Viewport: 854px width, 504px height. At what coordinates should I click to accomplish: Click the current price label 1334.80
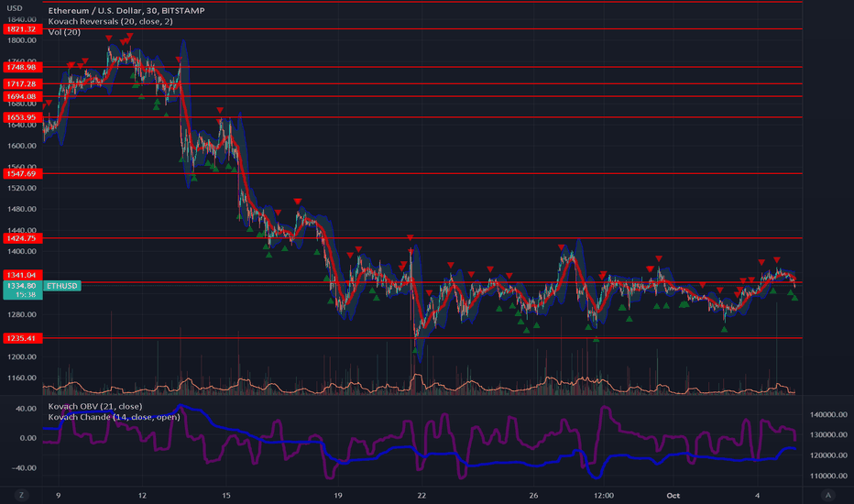pyautogui.click(x=22, y=286)
